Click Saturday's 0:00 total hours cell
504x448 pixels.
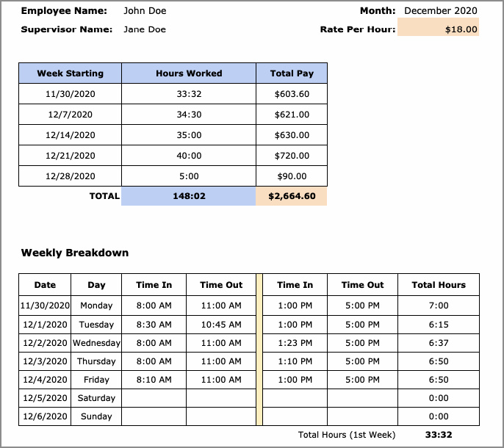[x=439, y=398]
